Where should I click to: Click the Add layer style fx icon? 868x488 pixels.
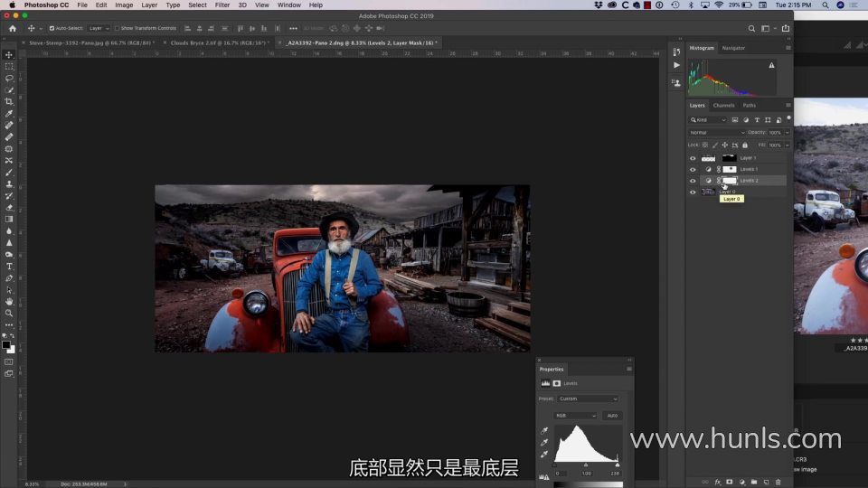[717, 482]
